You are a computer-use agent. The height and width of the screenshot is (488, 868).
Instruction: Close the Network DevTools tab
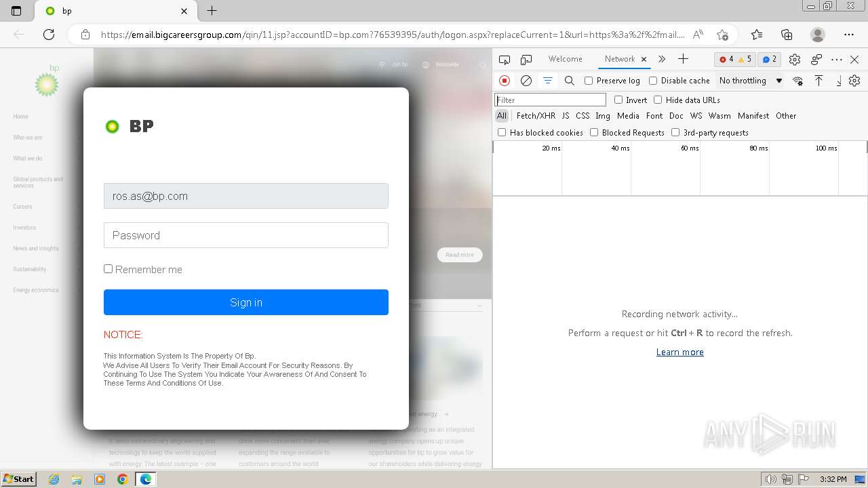coord(644,59)
